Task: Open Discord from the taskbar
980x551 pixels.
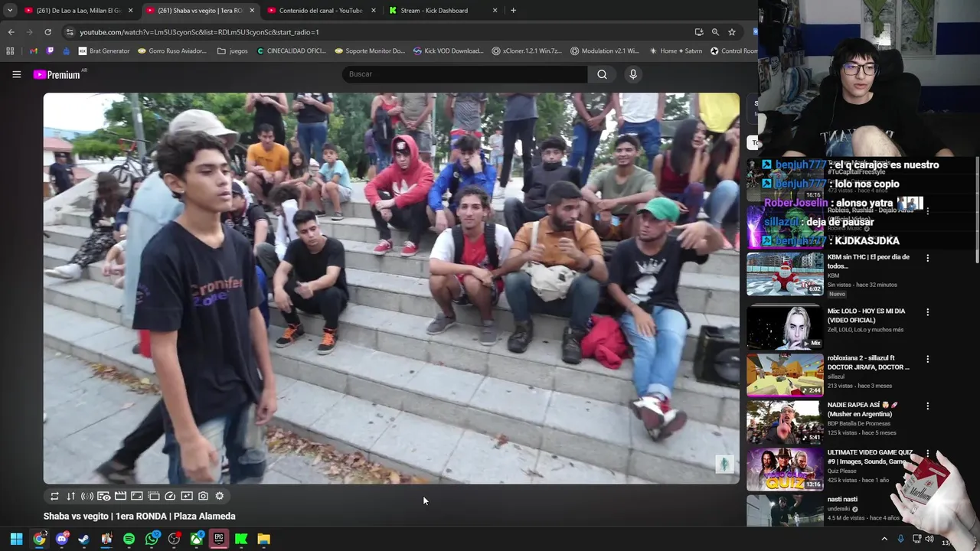Action: point(61,539)
